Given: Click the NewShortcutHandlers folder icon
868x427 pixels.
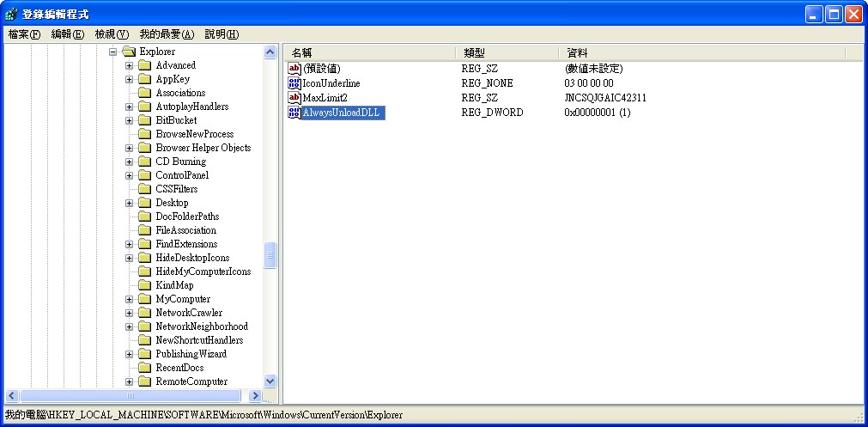Looking at the screenshot, I should click(x=144, y=340).
